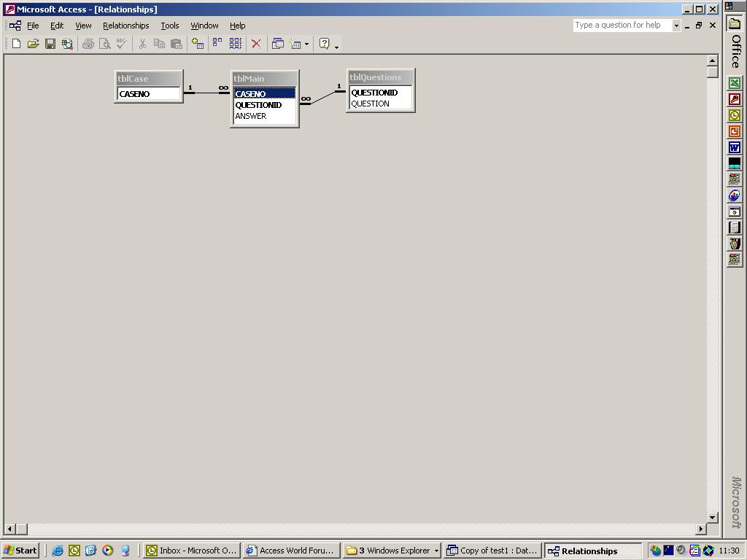Select ANSWER field in tblMain
Screen dimensions: 747x560
coord(264,116)
